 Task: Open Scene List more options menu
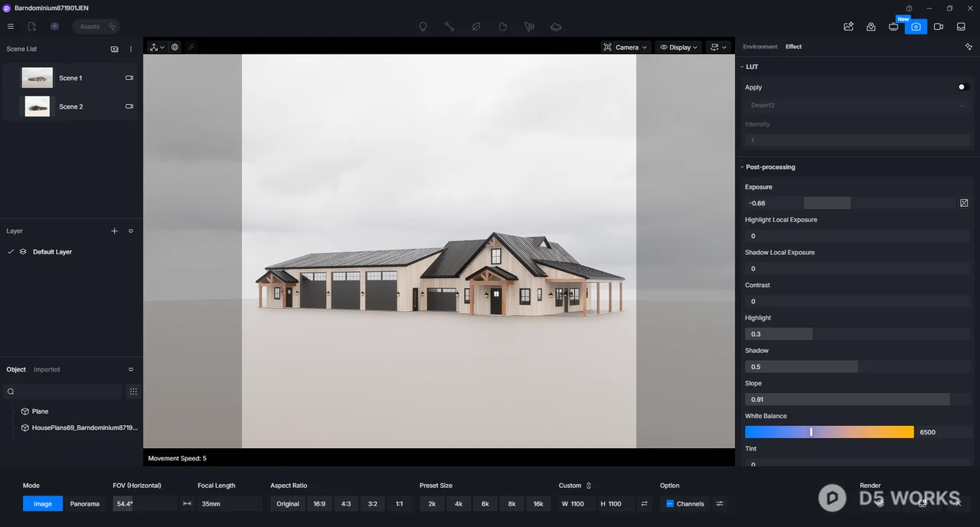pos(131,49)
